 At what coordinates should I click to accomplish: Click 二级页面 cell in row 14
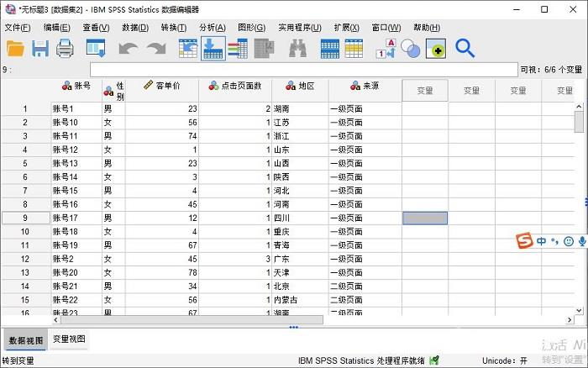pyautogui.click(x=365, y=287)
